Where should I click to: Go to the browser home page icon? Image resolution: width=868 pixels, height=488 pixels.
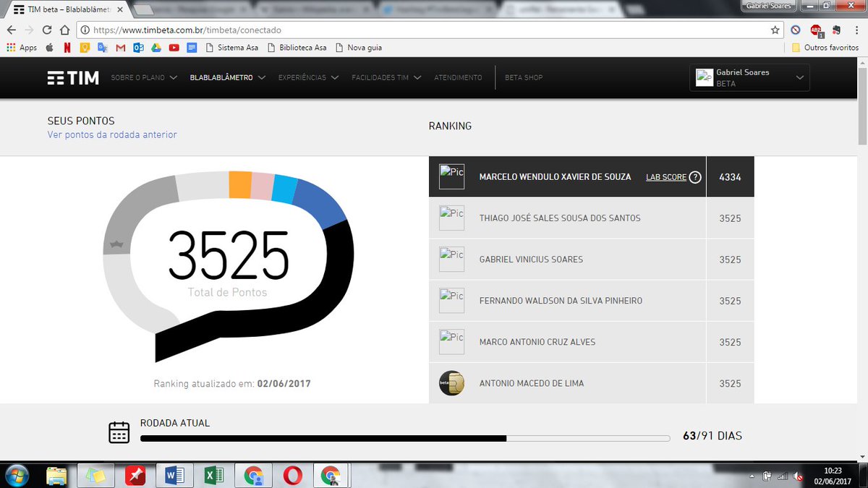tap(64, 30)
